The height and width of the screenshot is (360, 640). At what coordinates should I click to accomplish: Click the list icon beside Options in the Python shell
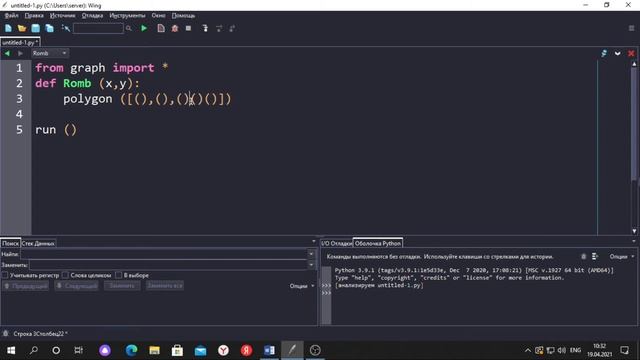coord(595,256)
